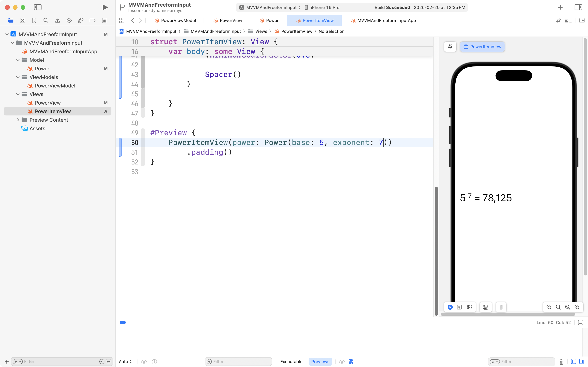Toggle the right inspector panel
588x367 pixels.
(578, 7)
